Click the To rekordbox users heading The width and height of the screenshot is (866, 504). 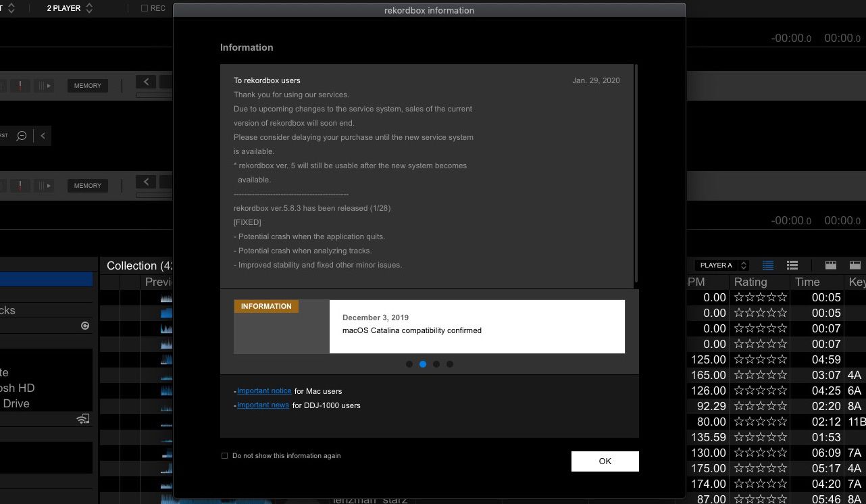pyautogui.click(x=267, y=80)
